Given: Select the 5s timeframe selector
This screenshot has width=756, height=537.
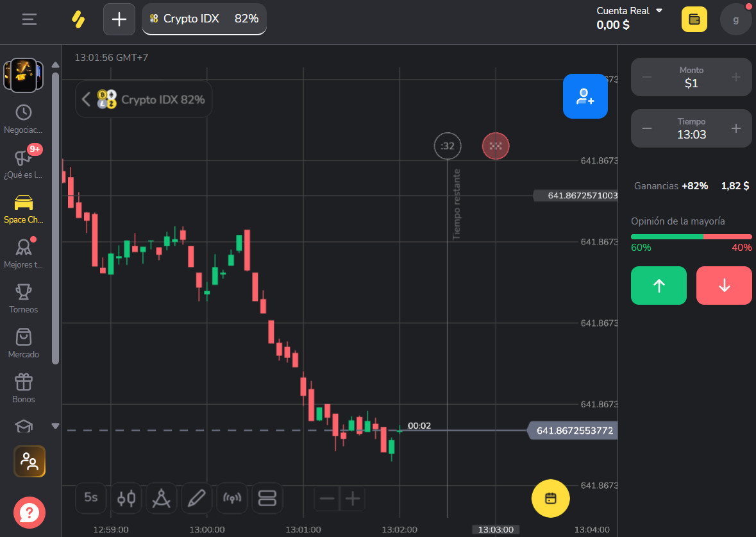Looking at the screenshot, I should pos(90,499).
